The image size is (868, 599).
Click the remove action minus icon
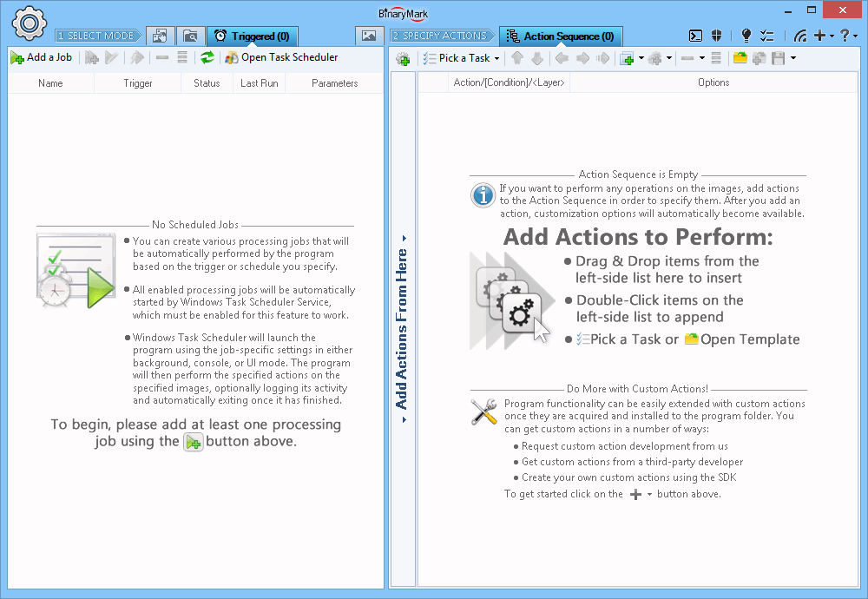(687, 58)
